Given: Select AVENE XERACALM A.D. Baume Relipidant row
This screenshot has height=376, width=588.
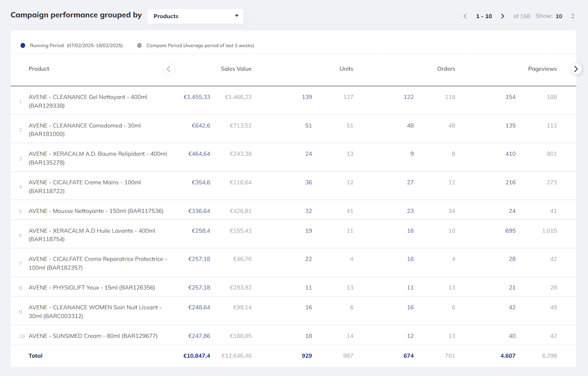Looking at the screenshot, I should [x=97, y=158].
